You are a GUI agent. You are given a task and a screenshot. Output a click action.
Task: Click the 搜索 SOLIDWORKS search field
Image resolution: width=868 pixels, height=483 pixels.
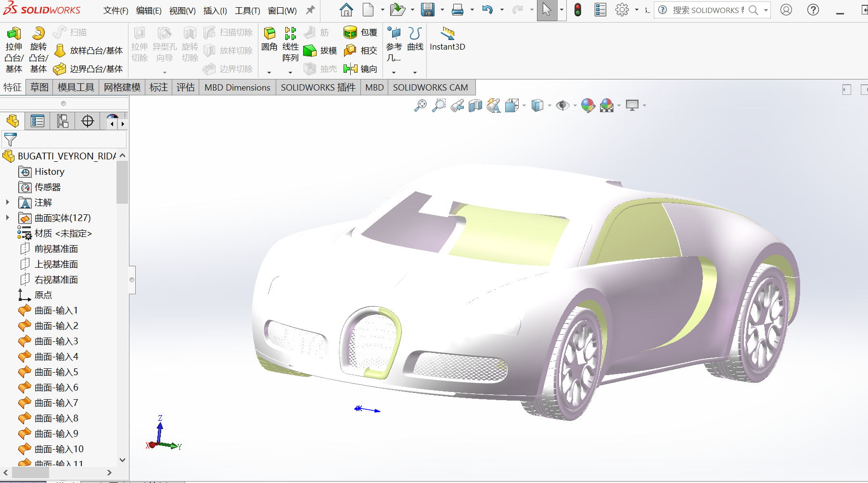coord(707,10)
